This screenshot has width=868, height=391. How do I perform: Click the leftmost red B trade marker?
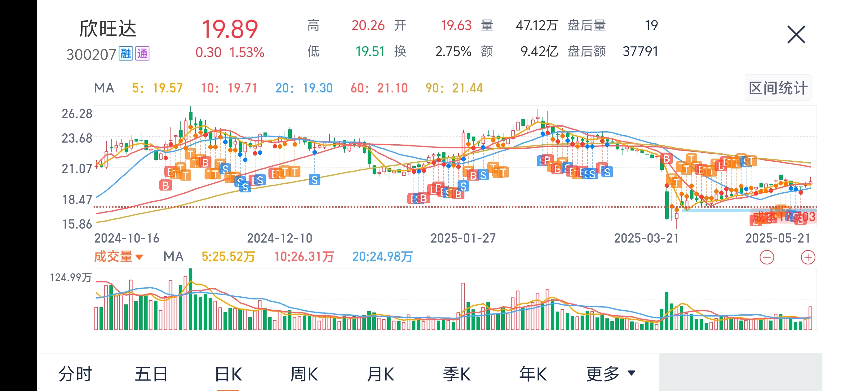(x=166, y=185)
